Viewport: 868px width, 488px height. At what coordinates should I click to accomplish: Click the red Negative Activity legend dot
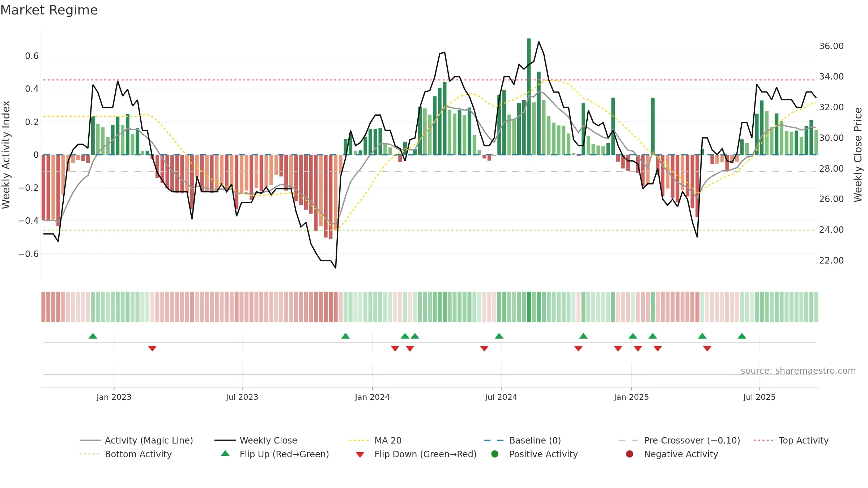(x=630, y=454)
